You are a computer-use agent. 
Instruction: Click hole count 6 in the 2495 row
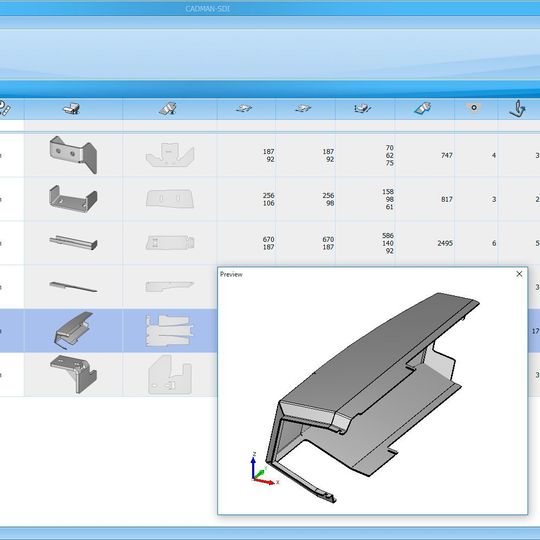click(494, 243)
